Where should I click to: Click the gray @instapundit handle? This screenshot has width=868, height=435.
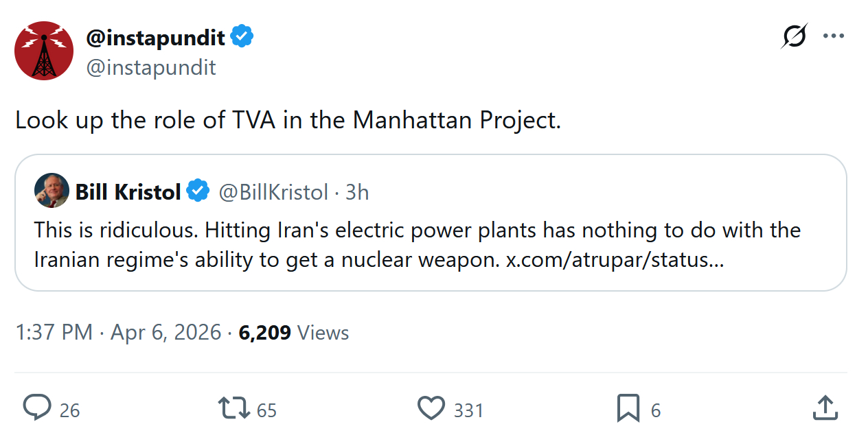click(x=151, y=67)
